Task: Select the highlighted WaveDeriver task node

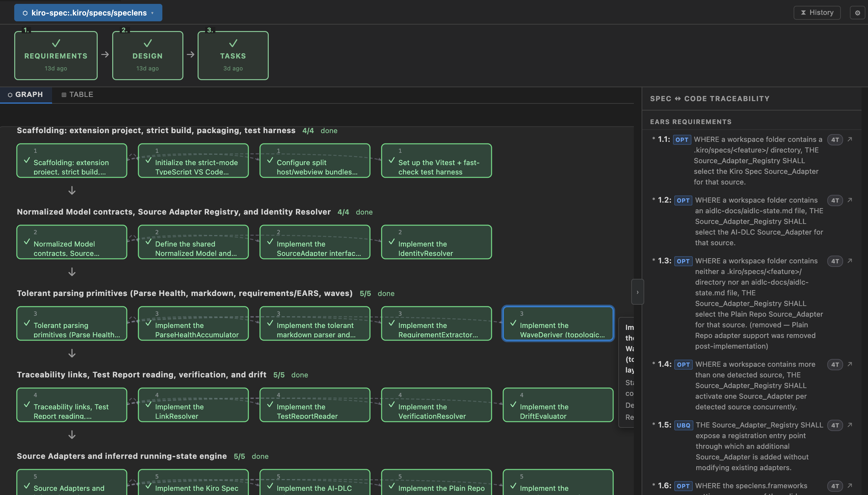Action: tap(558, 324)
